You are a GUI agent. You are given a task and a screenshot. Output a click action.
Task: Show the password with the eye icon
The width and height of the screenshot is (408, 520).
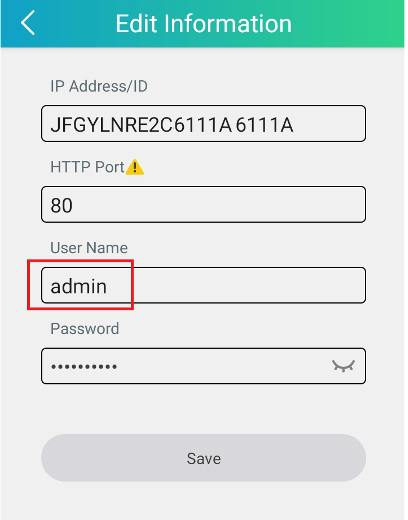(x=343, y=366)
